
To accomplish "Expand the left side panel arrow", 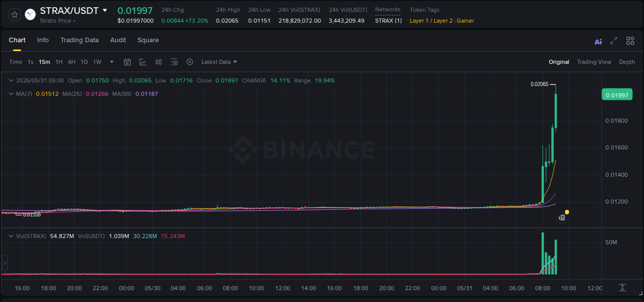I will tap(5, 263).
